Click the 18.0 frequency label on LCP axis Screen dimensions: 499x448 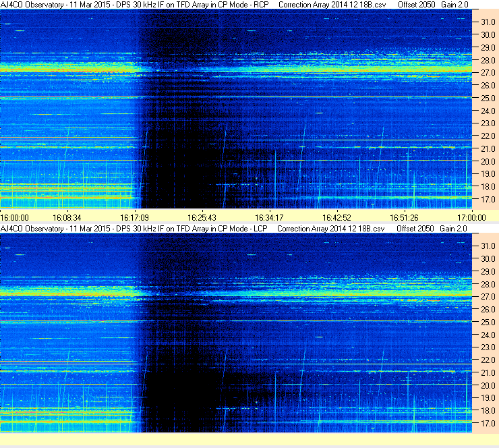[x=488, y=411]
